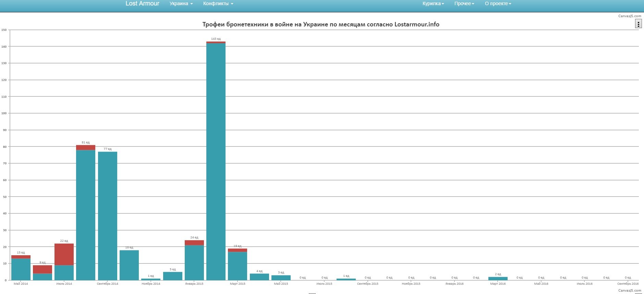
Task: Click the Март 2015 axis label
Action: tap(238, 284)
